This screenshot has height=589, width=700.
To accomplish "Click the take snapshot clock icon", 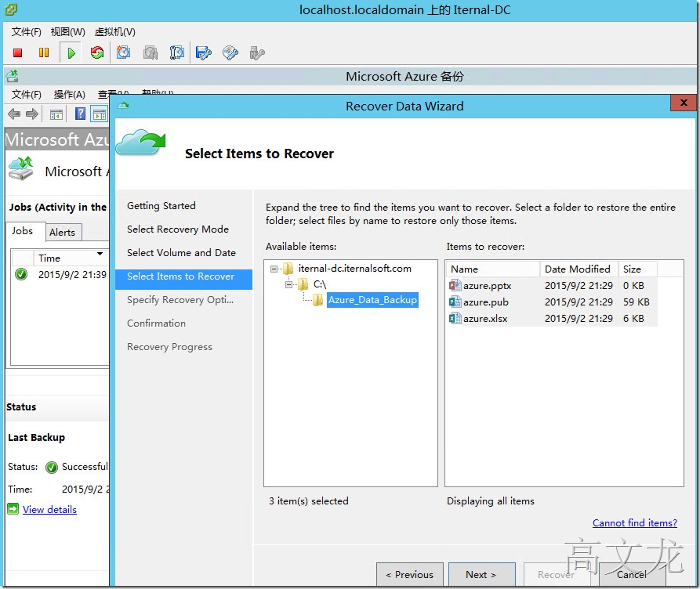I will tap(123, 52).
